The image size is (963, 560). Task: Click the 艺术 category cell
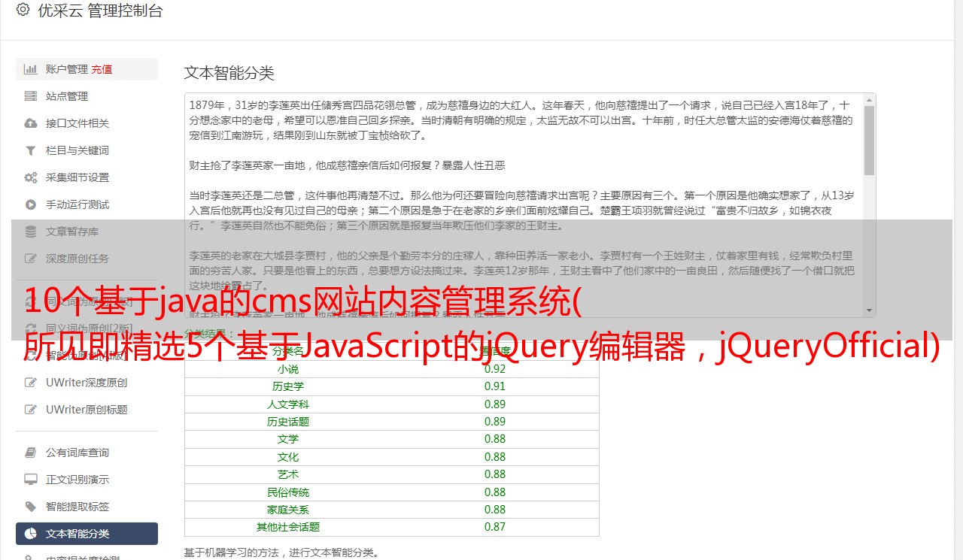[x=288, y=474]
